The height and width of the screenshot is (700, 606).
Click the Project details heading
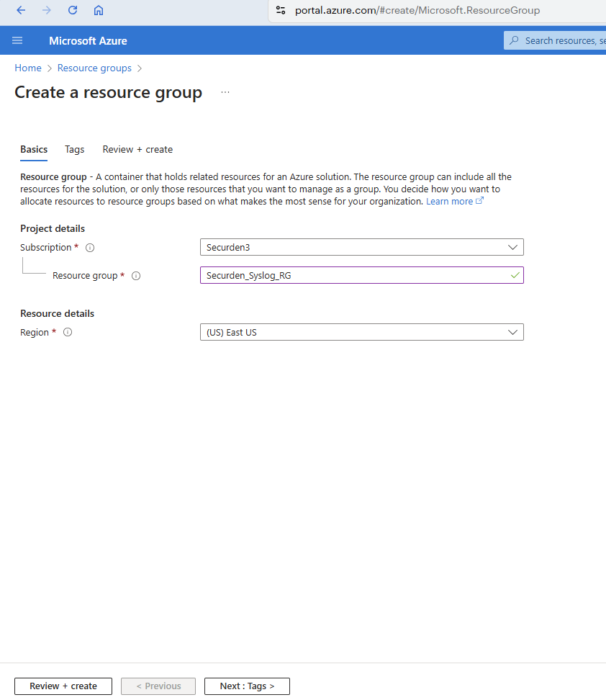[53, 228]
